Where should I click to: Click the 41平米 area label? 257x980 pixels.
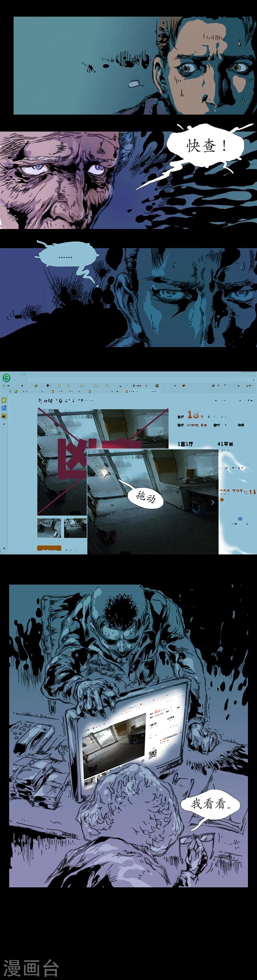[225, 444]
